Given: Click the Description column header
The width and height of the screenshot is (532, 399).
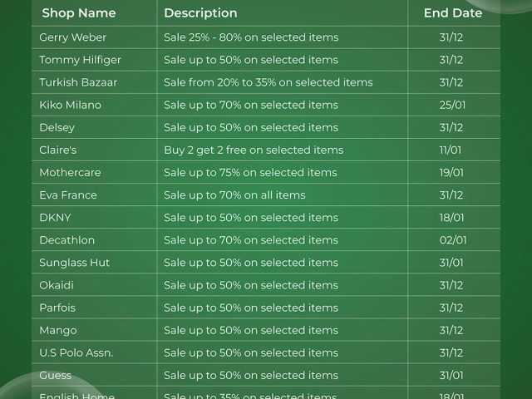Looking at the screenshot, I should (x=200, y=13).
